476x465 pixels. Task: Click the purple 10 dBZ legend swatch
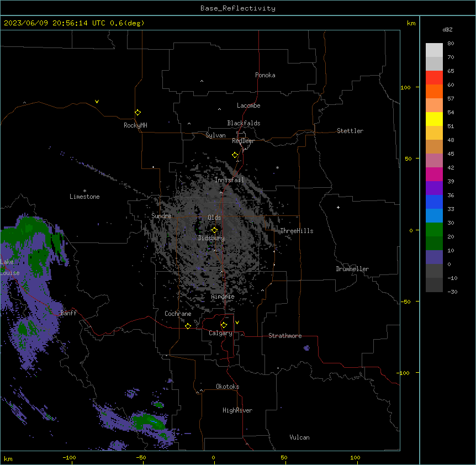coord(434,257)
